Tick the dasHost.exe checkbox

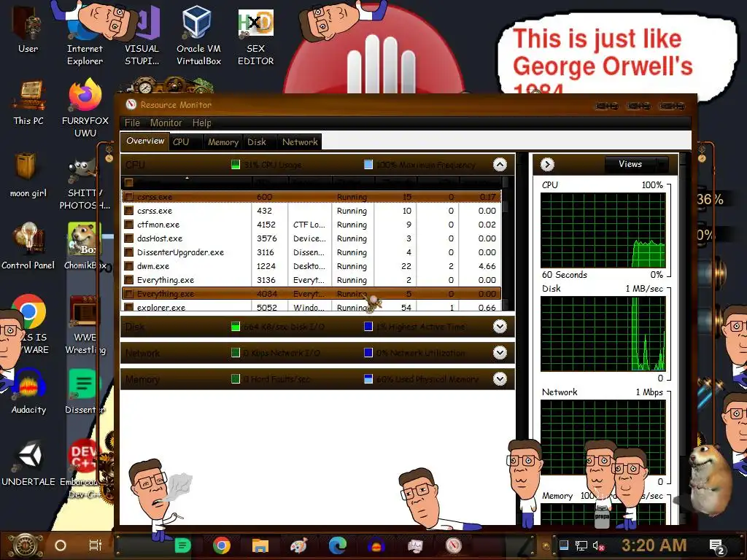coord(128,238)
